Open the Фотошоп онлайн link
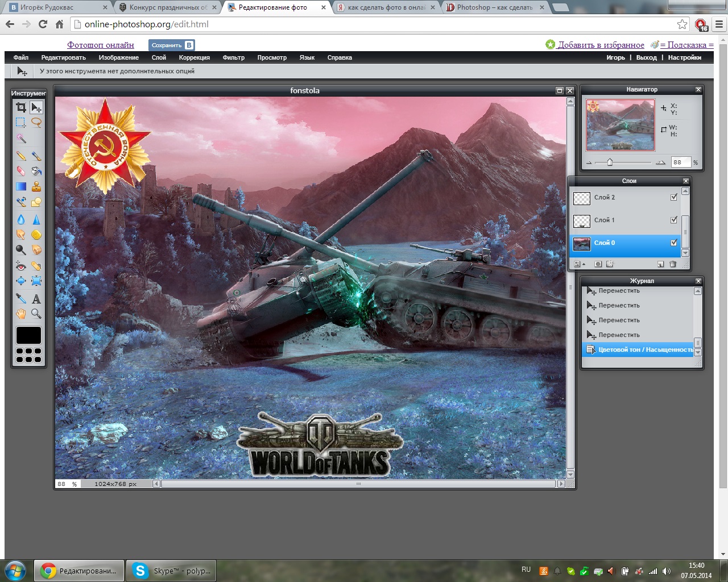 pyautogui.click(x=101, y=45)
